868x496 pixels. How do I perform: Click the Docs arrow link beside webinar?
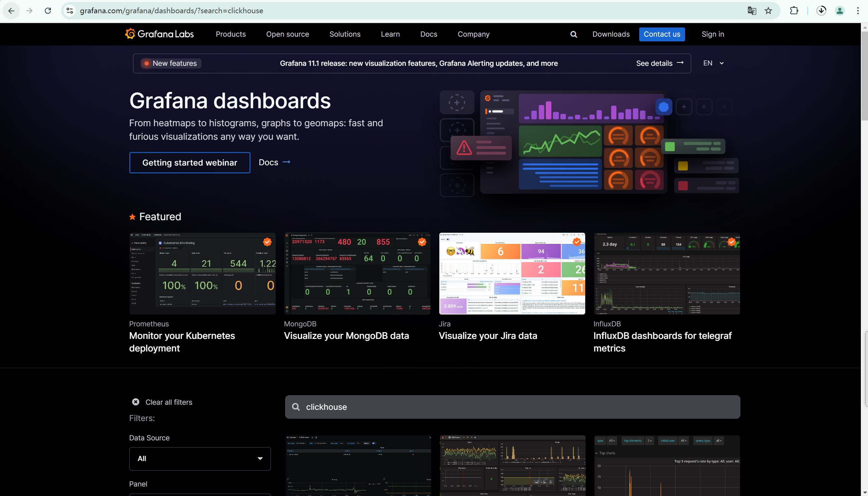274,163
